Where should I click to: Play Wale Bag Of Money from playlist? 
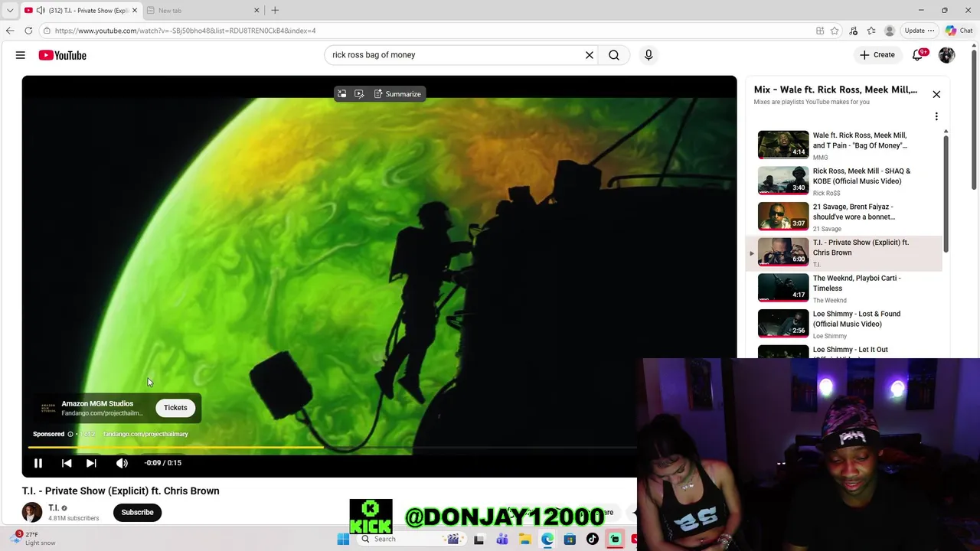[846, 145]
